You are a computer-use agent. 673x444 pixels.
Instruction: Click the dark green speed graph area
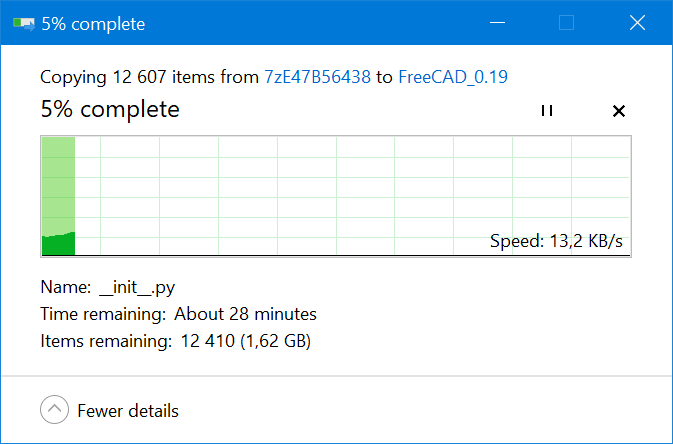tap(58, 244)
